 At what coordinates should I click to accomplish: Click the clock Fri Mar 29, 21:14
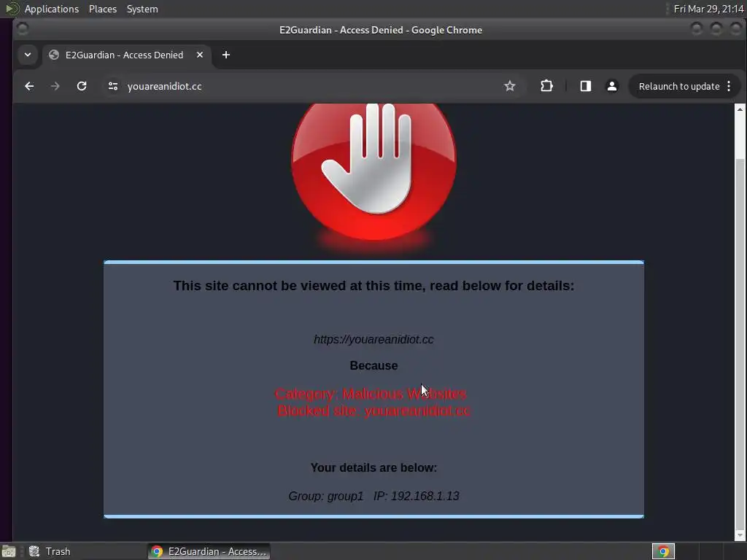(708, 9)
